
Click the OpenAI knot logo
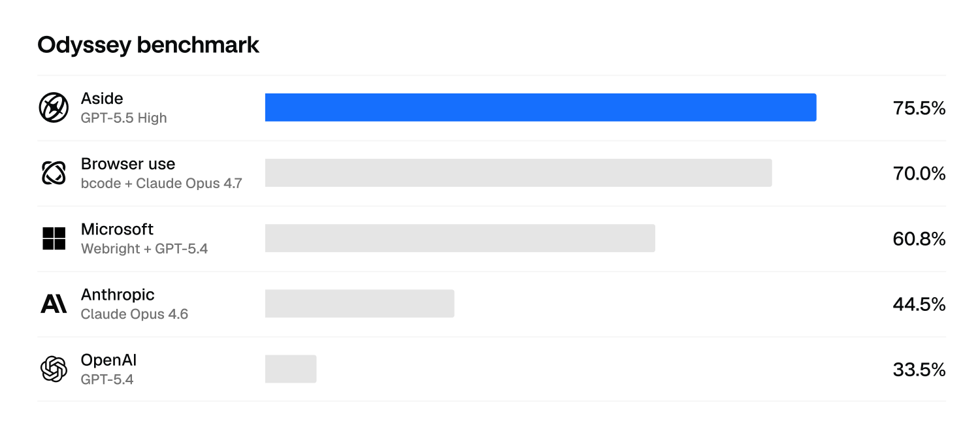point(54,369)
